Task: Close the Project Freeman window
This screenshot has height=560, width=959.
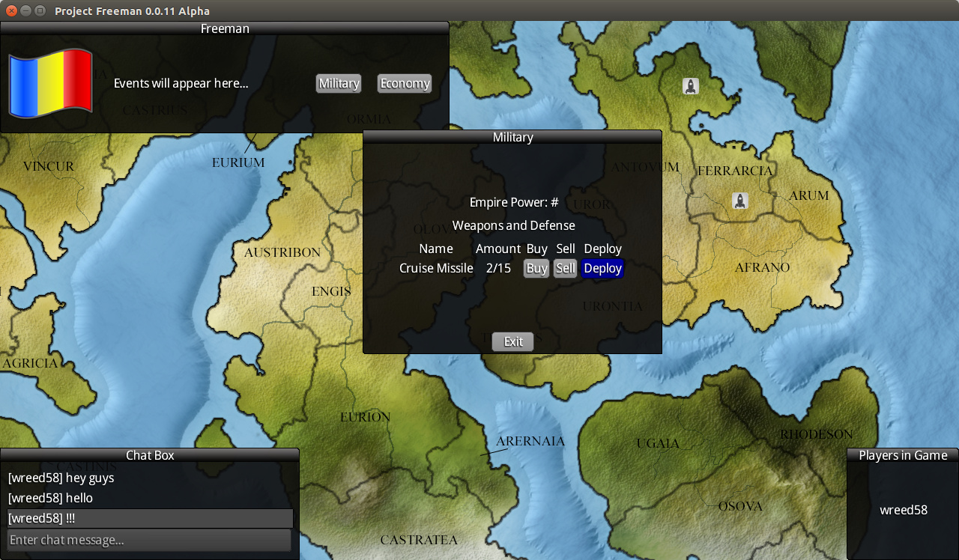Action: (x=11, y=10)
